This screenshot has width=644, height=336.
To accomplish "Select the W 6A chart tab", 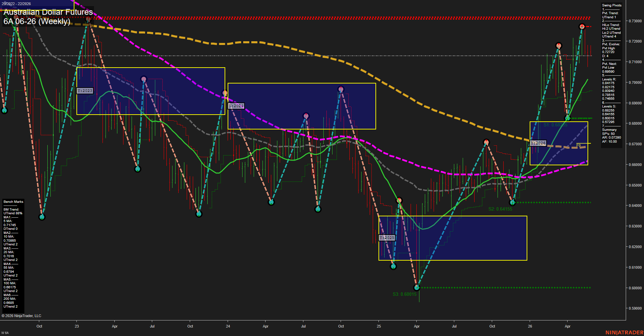I will (5, 333).
